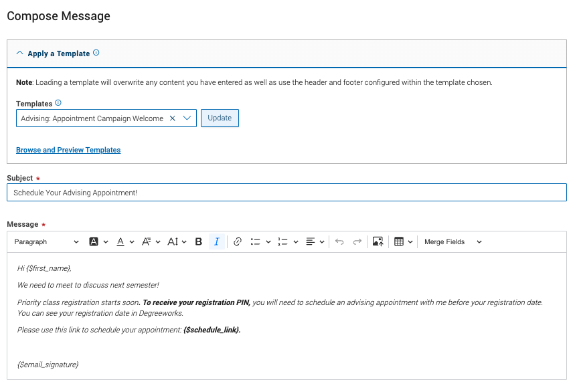Click the info icon beside Apply a Template
Screen dimensions: 579x392
pos(96,53)
